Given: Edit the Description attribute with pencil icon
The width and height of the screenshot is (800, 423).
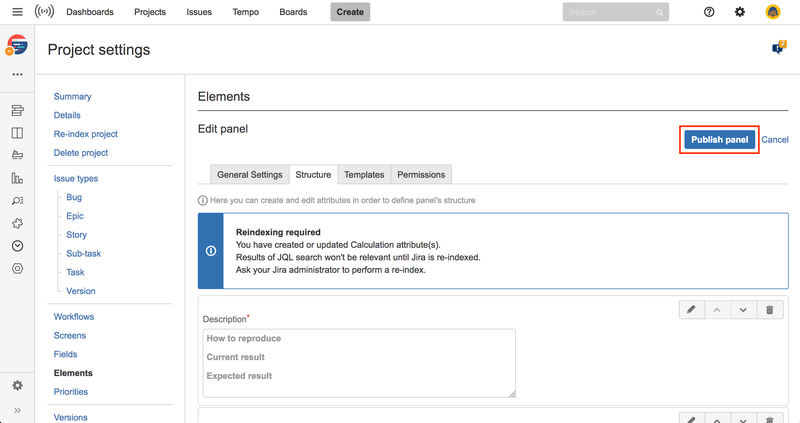Looking at the screenshot, I should [x=691, y=310].
